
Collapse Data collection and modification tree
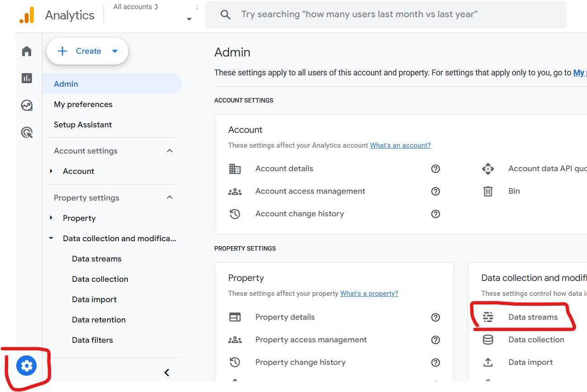(x=52, y=238)
